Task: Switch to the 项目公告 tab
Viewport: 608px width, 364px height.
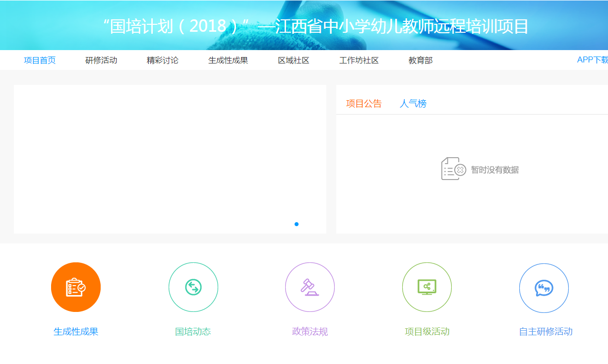Action: [x=364, y=104]
